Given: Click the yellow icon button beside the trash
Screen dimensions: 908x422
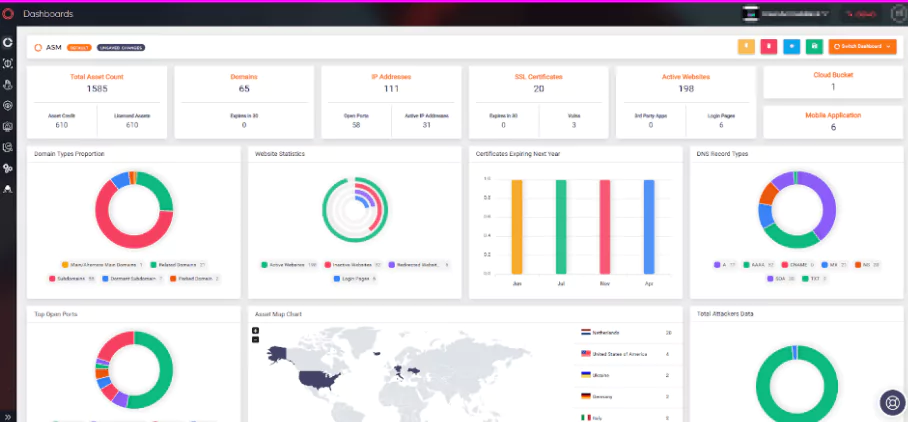Looking at the screenshot, I should [x=746, y=46].
